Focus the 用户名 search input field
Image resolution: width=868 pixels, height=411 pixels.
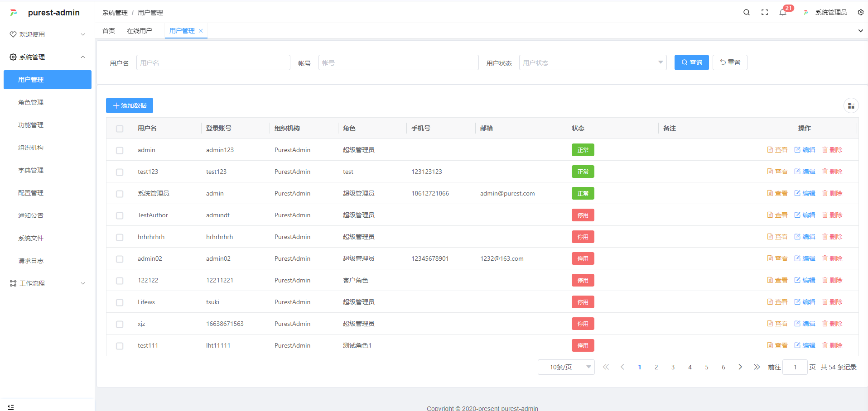[x=213, y=62]
